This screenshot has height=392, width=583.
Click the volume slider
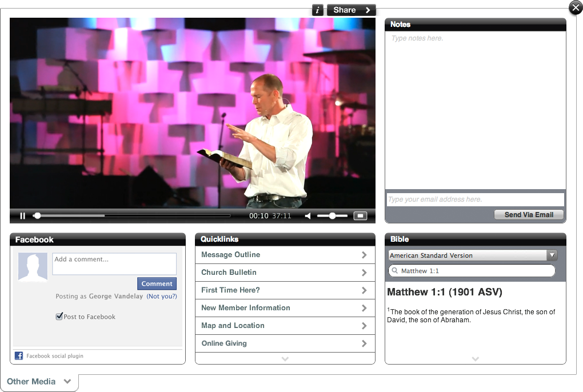tap(332, 215)
